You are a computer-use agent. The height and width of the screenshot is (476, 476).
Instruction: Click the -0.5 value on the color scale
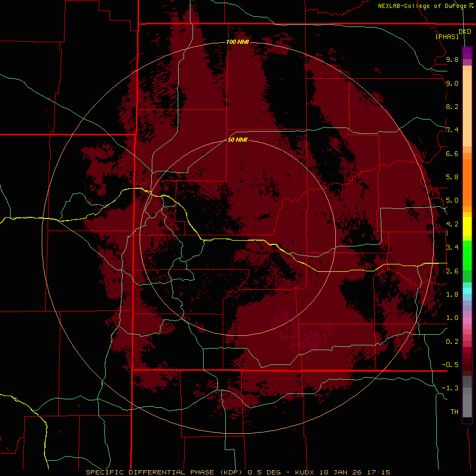click(450, 365)
